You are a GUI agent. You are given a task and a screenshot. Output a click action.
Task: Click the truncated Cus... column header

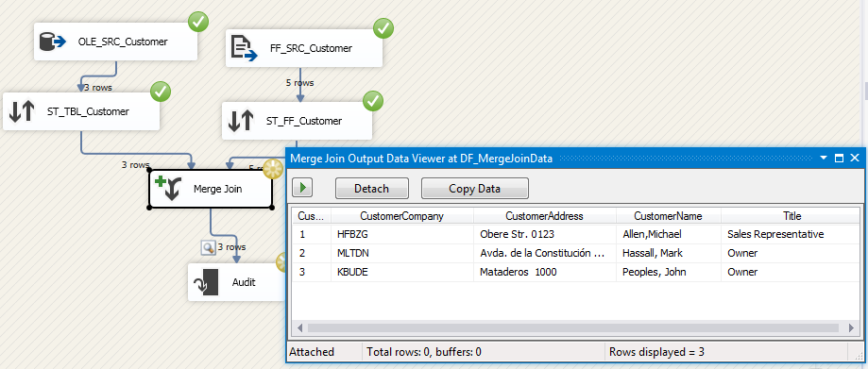point(312,216)
